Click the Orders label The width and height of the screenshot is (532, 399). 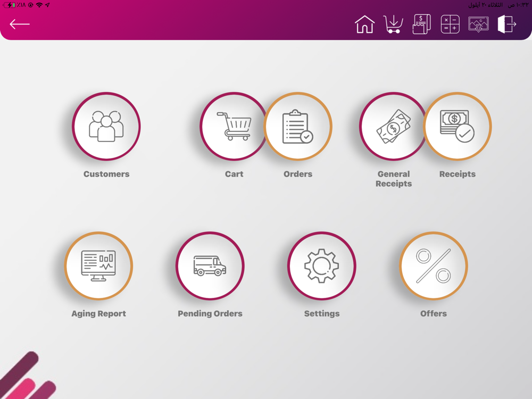298,174
